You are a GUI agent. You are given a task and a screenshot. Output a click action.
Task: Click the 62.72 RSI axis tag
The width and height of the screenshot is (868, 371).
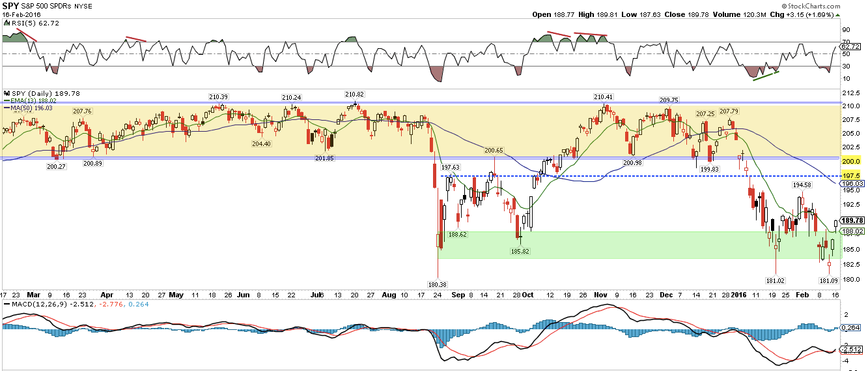[x=850, y=46]
